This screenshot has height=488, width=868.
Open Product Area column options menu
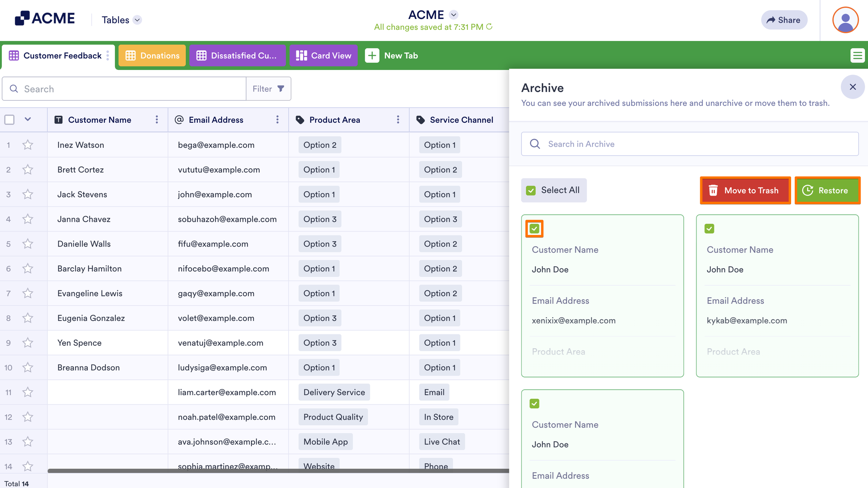click(398, 120)
